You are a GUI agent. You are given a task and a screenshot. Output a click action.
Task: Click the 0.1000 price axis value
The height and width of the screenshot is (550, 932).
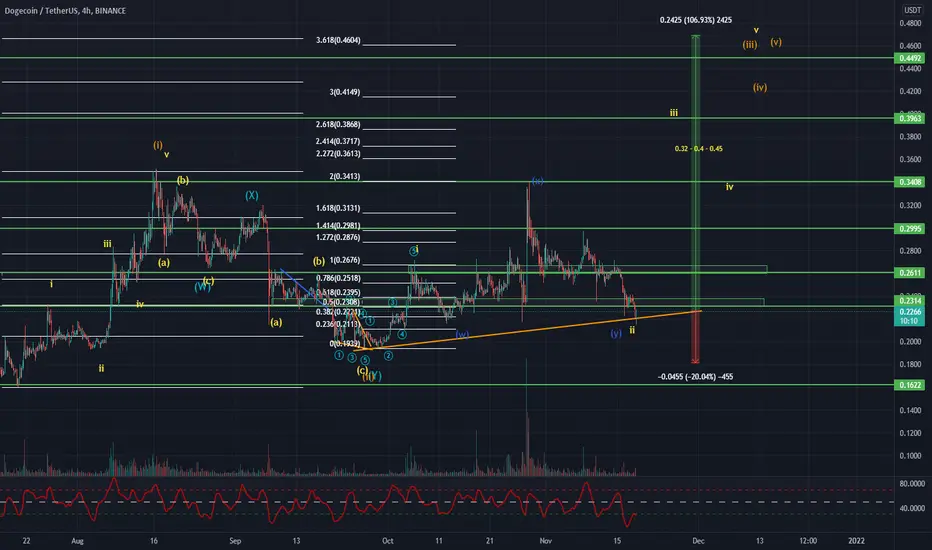pyautogui.click(x=910, y=456)
